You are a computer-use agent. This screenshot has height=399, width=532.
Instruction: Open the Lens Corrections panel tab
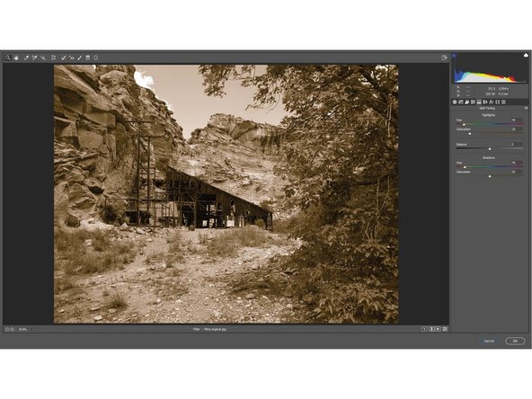point(485,102)
